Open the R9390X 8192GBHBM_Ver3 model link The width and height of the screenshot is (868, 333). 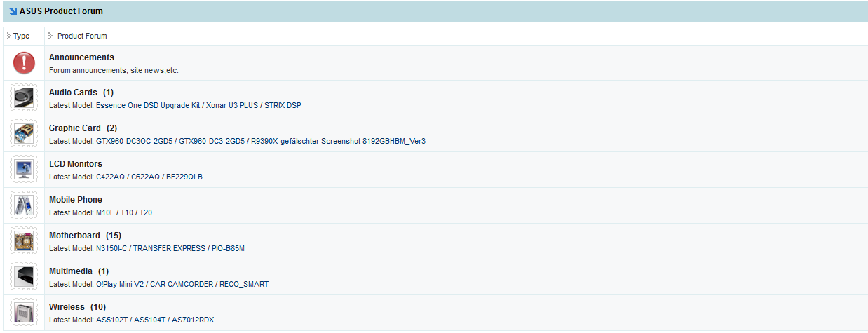(338, 141)
